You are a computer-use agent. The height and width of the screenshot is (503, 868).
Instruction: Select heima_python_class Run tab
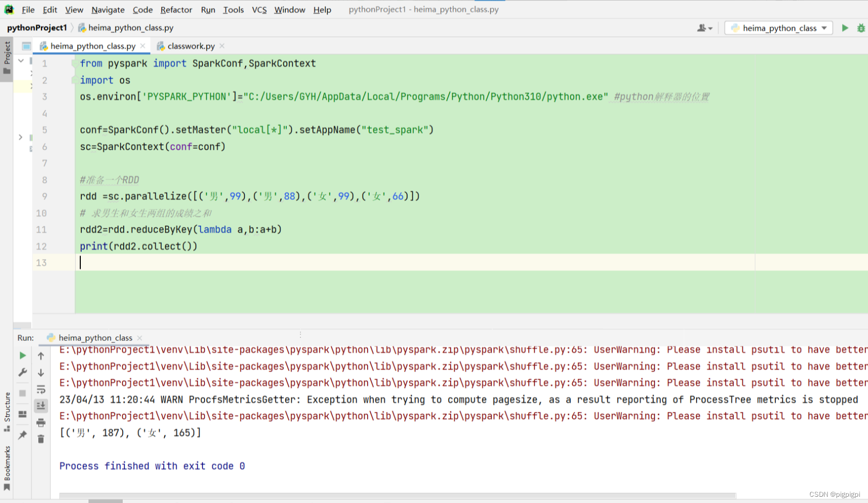point(95,338)
